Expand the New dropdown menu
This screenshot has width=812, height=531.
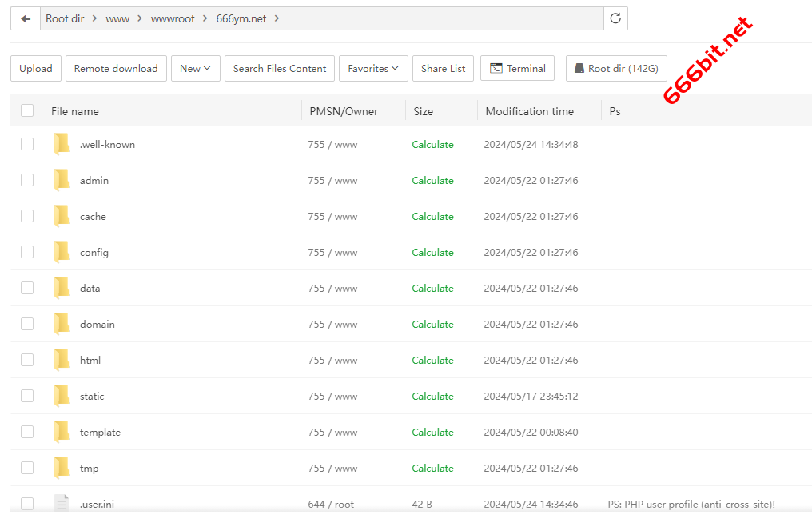(x=195, y=69)
